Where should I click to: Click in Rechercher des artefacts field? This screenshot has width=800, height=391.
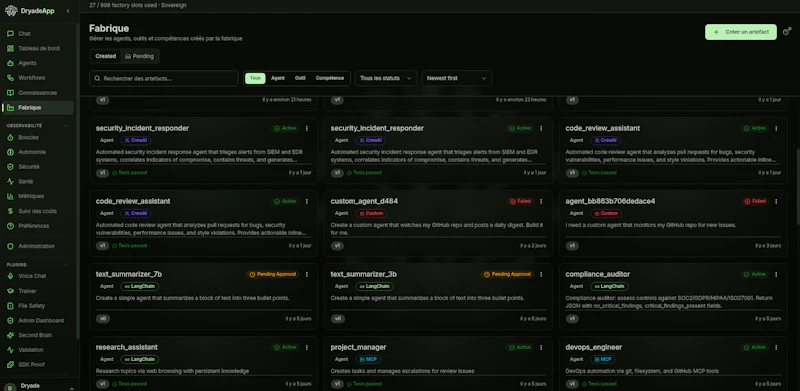(x=164, y=78)
